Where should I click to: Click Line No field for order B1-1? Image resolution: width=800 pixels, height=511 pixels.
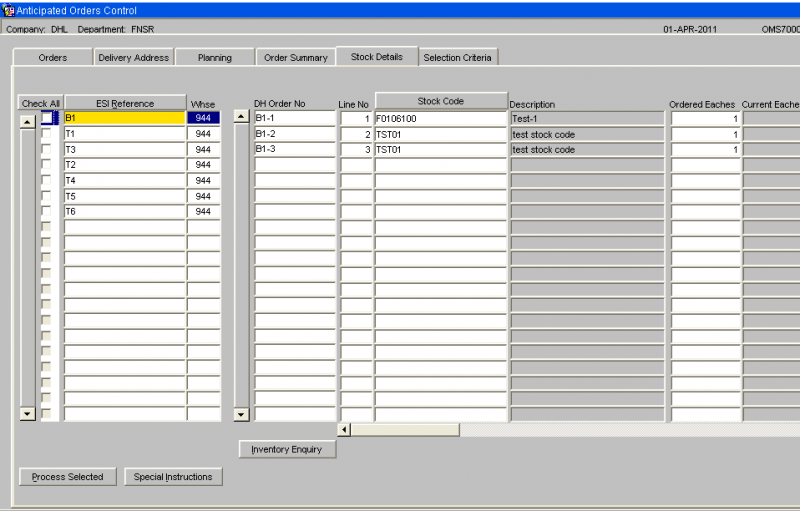click(x=356, y=118)
